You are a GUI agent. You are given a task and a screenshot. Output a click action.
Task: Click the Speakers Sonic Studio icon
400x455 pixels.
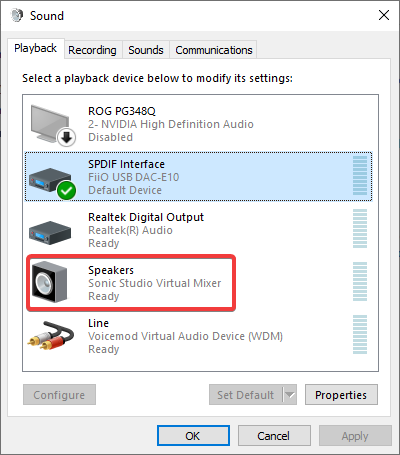click(49, 282)
